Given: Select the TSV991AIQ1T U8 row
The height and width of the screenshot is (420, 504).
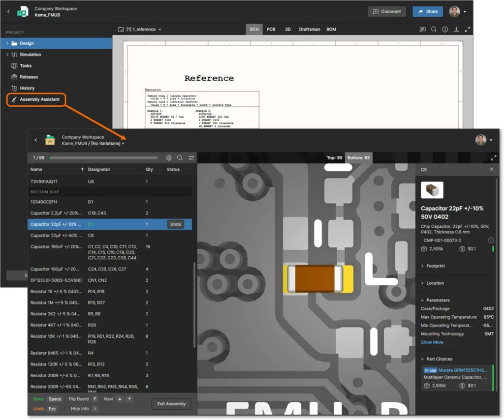Looking at the screenshot, I should click(x=110, y=182).
